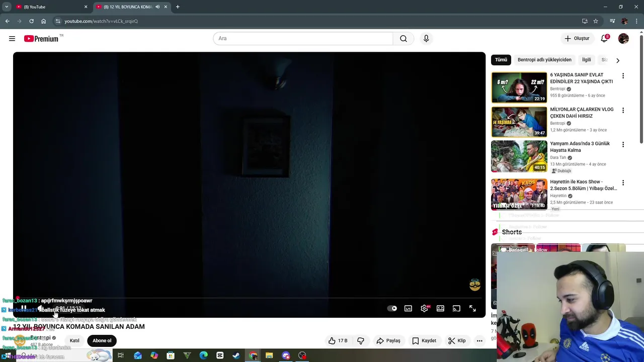The width and height of the screenshot is (644, 362).
Task: Switch to theater mode
Action: coord(440,309)
